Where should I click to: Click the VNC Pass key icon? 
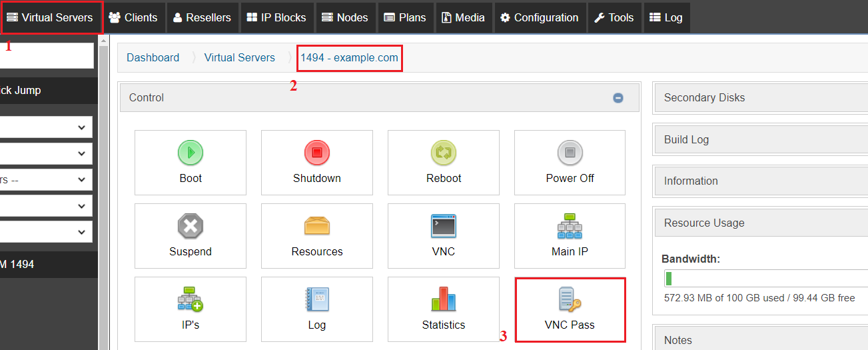[570, 300]
